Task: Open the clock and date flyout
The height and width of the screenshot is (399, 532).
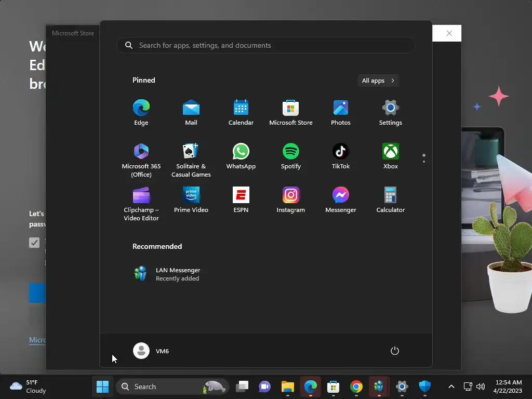Action: click(x=508, y=387)
